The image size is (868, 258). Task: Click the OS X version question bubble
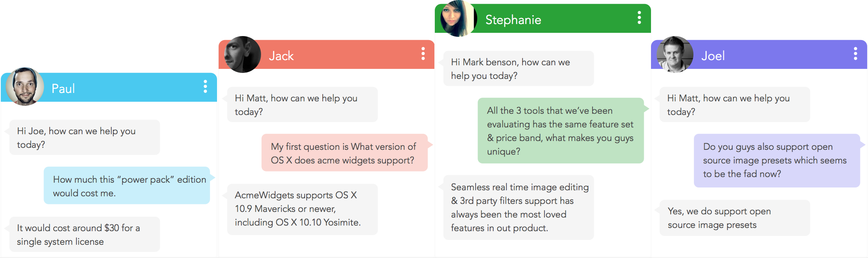click(344, 153)
